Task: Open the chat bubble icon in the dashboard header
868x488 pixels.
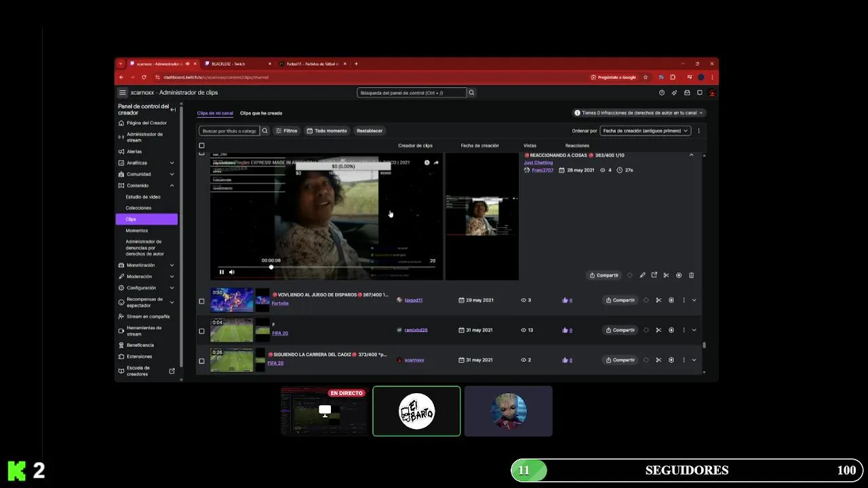Action: 699,93
